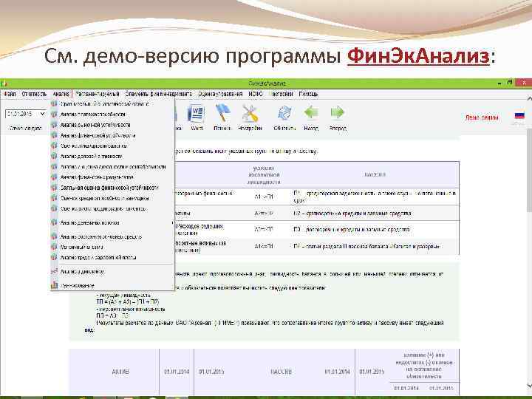The image size is (532, 399).
Task: Open the Элементы фин.менеджмента menu
Action: tap(158, 94)
